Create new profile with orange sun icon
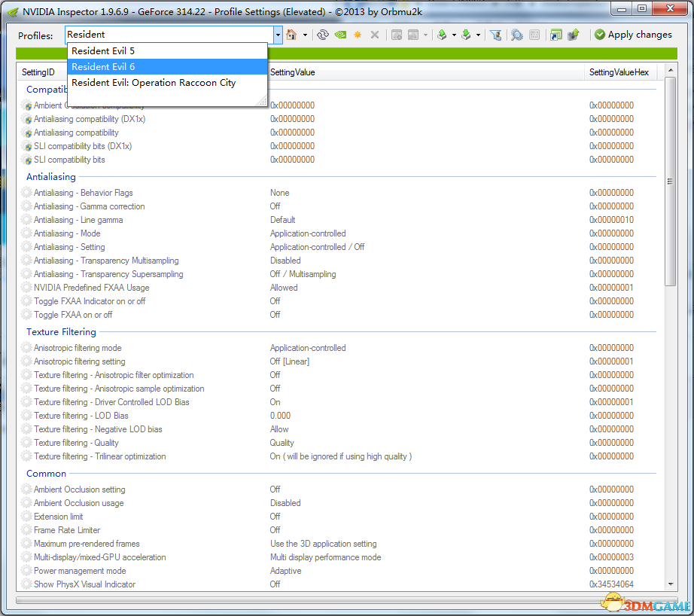Viewport: 694px width, 616px height. [x=358, y=35]
